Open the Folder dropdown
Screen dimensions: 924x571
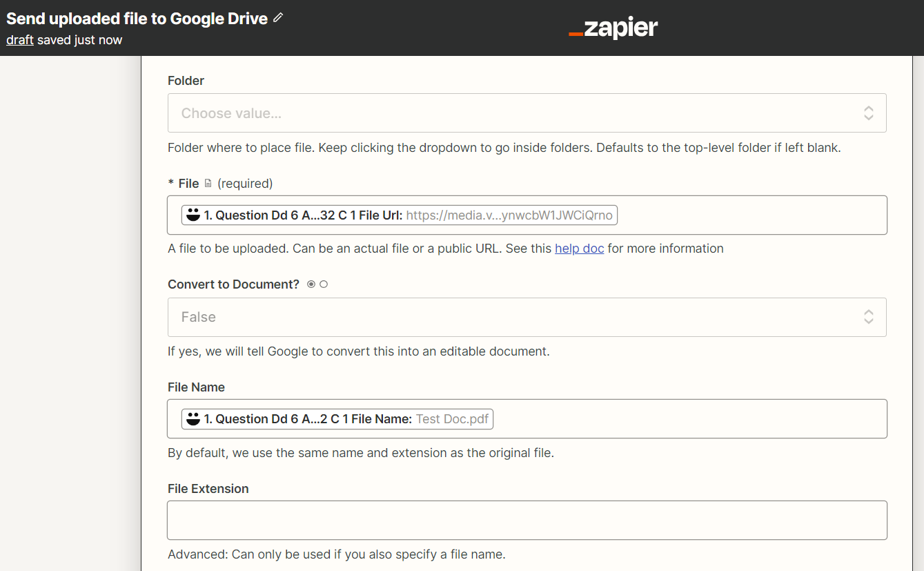527,113
